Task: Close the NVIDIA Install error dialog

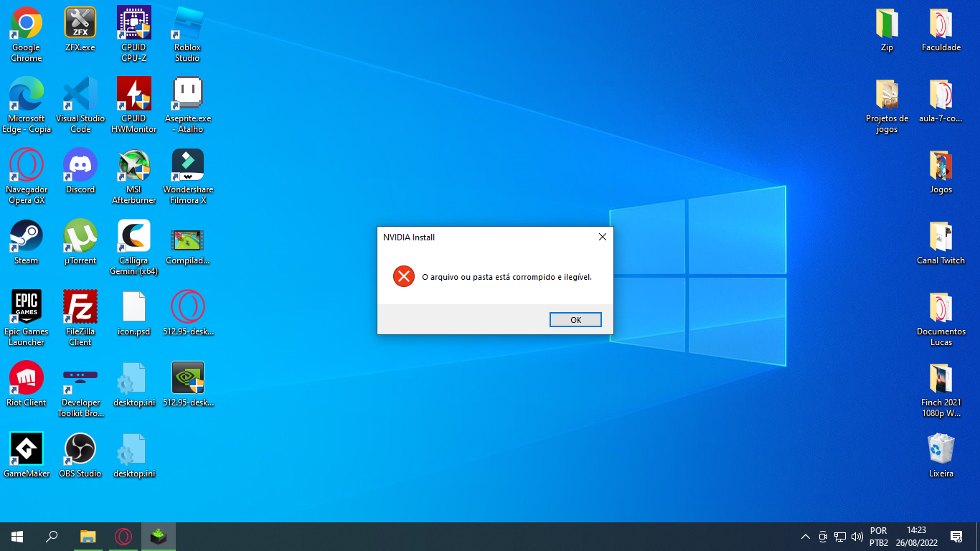Action: tap(603, 237)
